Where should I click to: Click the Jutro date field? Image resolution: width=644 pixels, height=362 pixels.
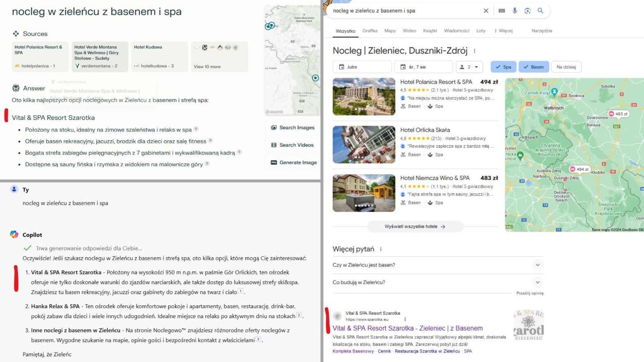[362, 67]
